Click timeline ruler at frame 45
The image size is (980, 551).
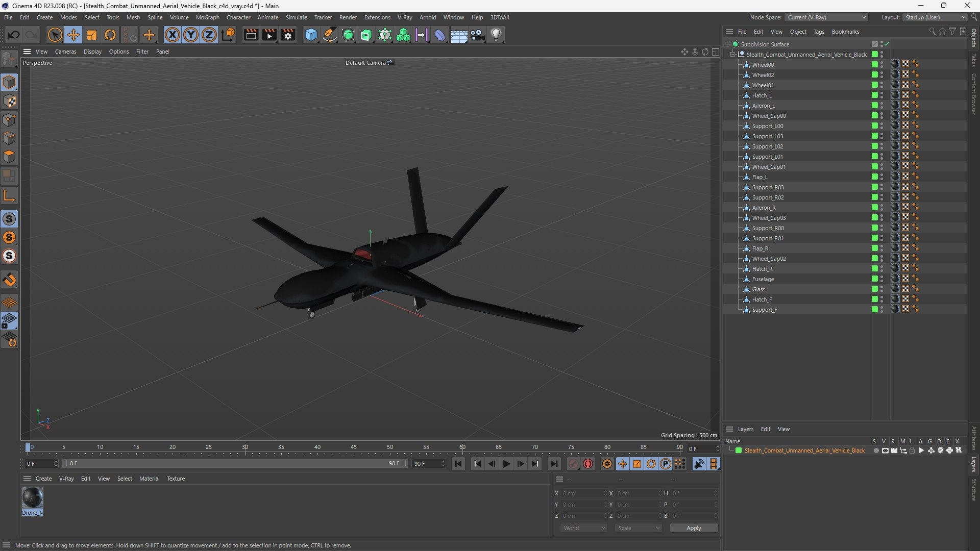(354, 447)
